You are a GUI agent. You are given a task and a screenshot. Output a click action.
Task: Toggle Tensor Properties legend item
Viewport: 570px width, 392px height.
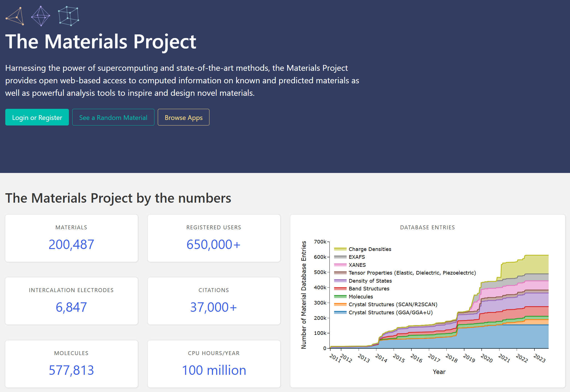pos(412,273)
